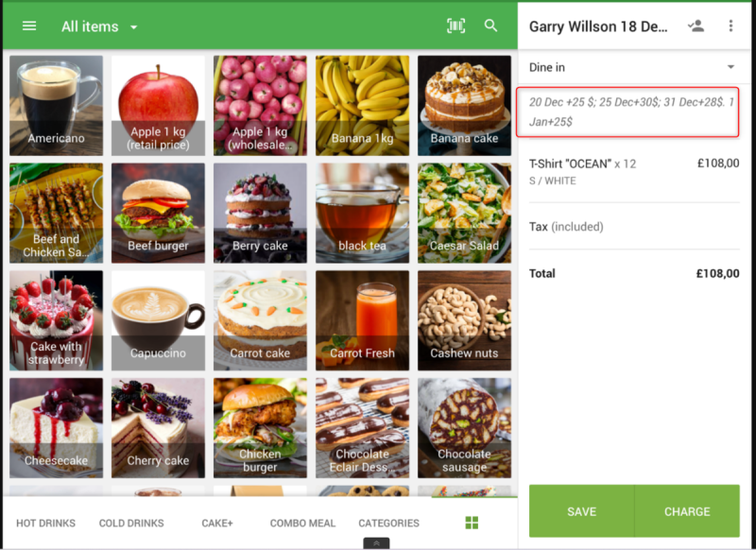Image resolution: width=756 pixels, height=550 pixels.
Task: Open item search magnifier icon
Action: [x=490, y=26]
